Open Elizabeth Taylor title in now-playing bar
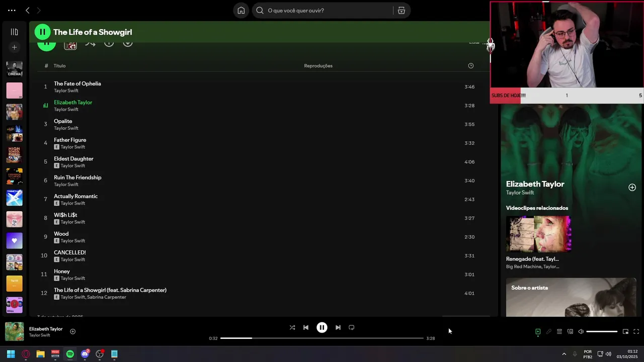The width and height of the screenshot is (644, 362). (46, 329)
